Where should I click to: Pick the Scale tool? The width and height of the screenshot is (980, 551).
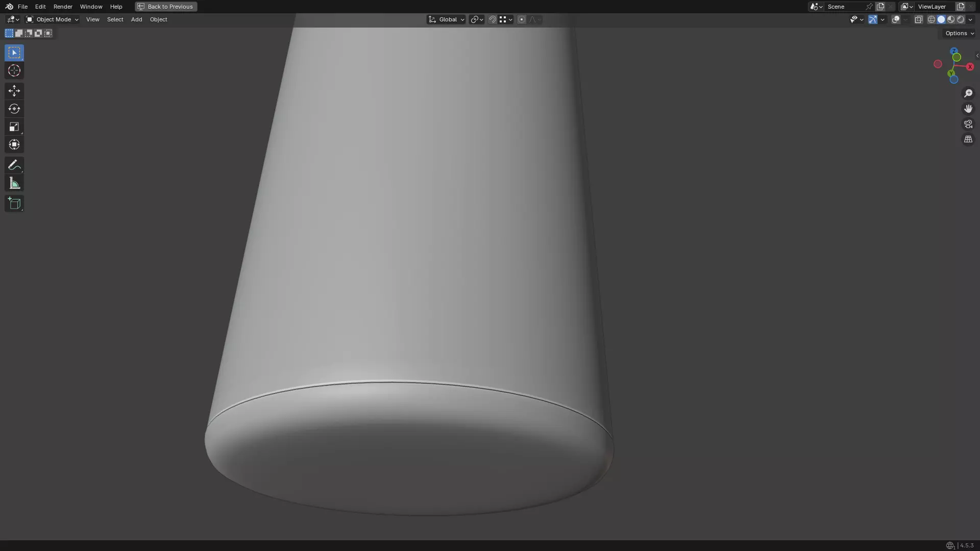(14, 127)
